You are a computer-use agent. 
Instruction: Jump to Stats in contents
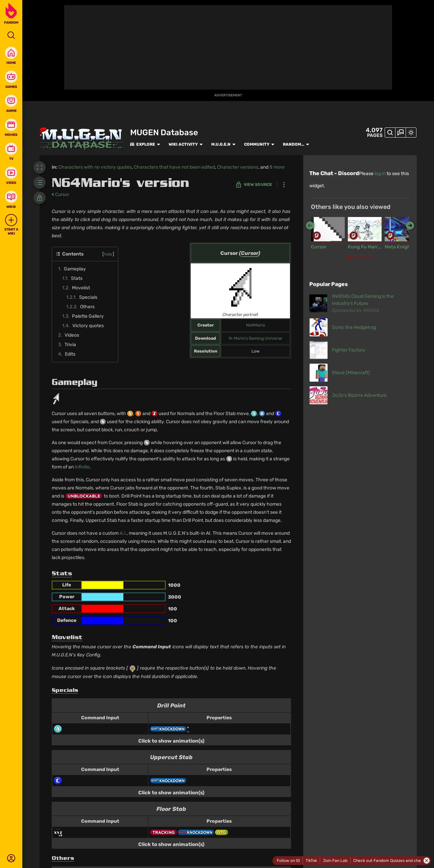pyautogui.click(x=77, y=278)
